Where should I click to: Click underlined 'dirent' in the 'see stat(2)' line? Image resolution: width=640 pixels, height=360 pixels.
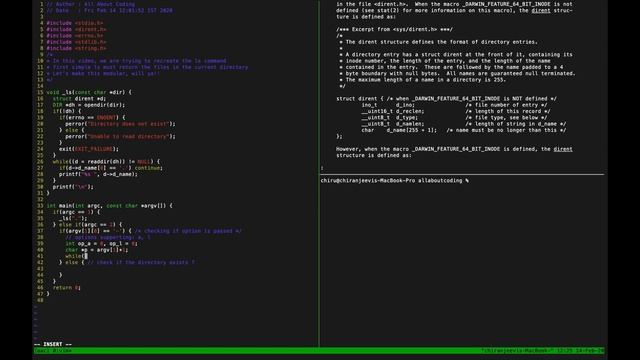click(541, 11)
